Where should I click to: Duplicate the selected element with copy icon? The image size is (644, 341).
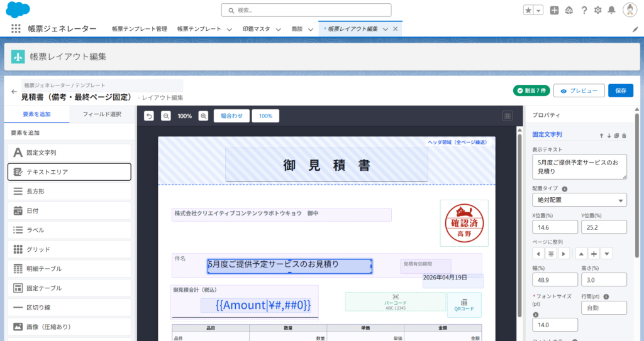coord(616,136)
